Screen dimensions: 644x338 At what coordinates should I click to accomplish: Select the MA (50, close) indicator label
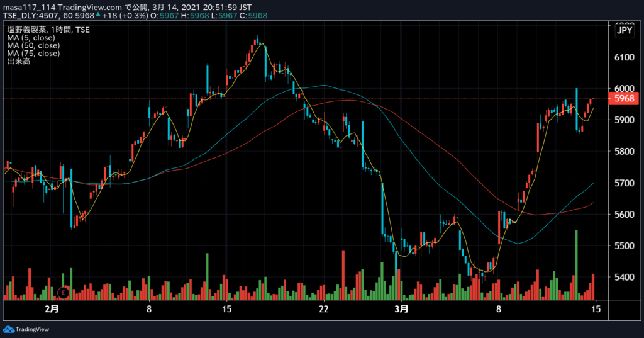click(x=33, y=45)
